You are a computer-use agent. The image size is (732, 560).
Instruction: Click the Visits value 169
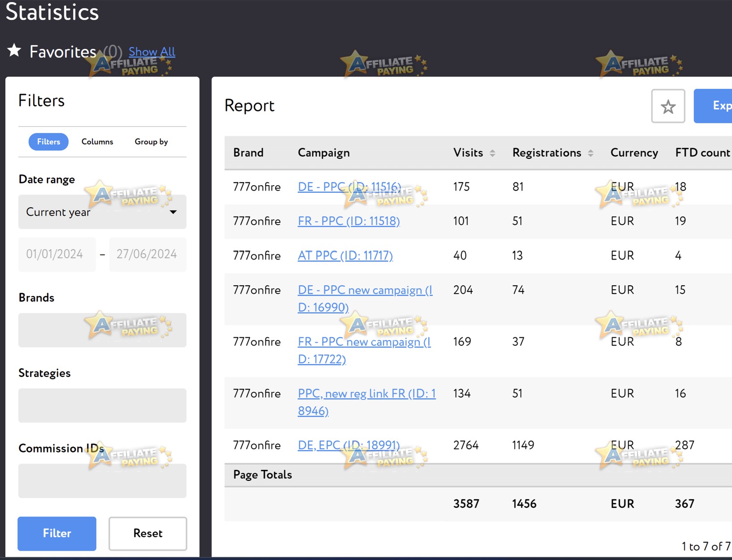[462, 342]
